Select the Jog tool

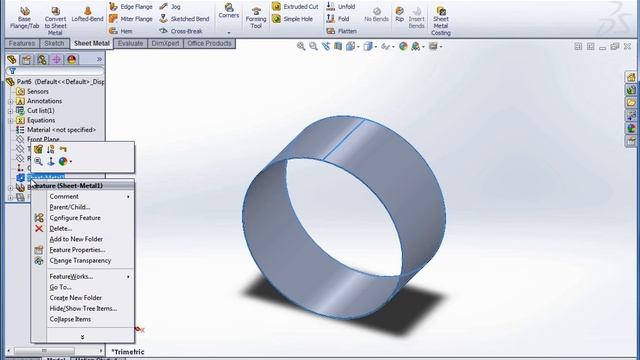tap(170, 7)
